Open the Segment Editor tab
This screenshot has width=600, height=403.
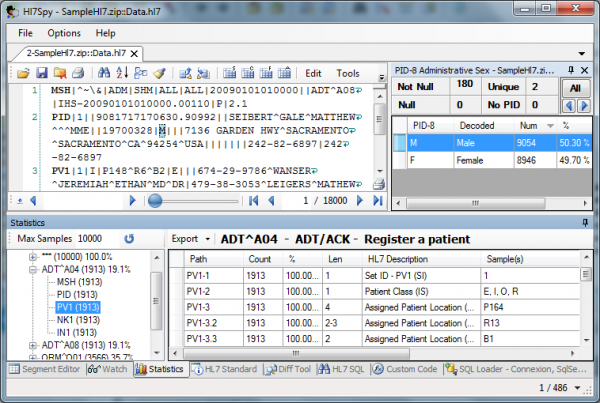43,369
